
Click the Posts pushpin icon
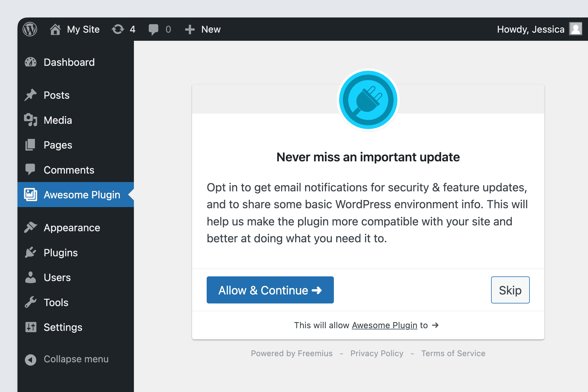coord(31,95)
